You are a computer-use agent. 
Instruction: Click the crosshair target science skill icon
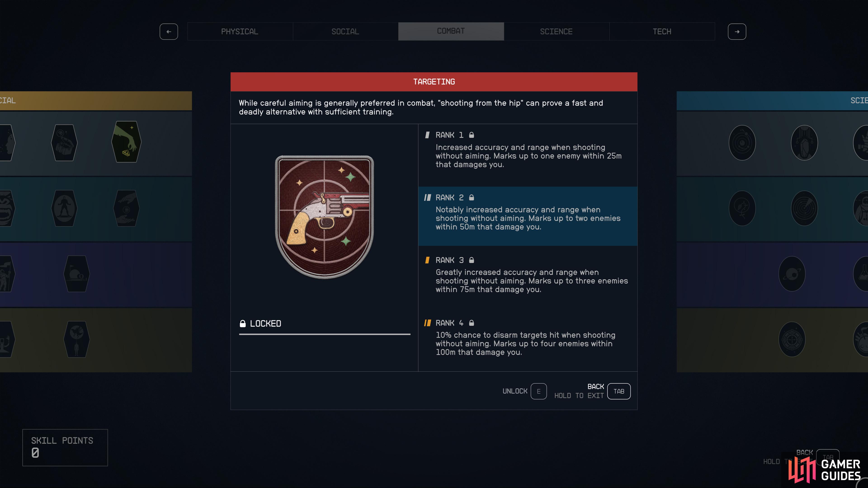click(792, 339)
